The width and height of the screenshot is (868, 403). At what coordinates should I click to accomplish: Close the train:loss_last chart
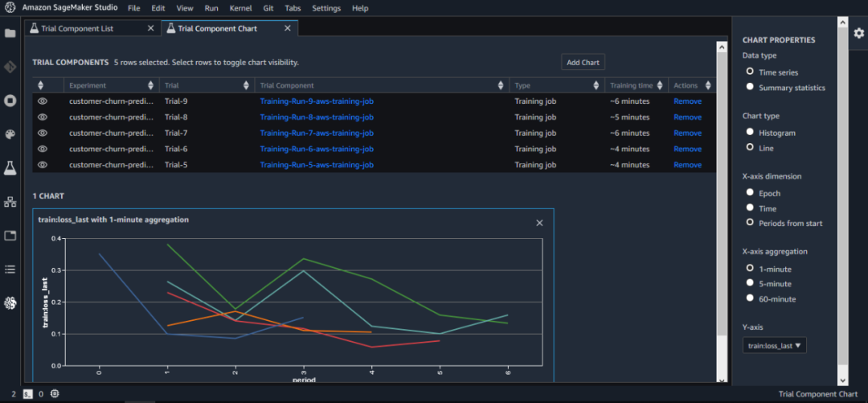[x=540, y=223]
